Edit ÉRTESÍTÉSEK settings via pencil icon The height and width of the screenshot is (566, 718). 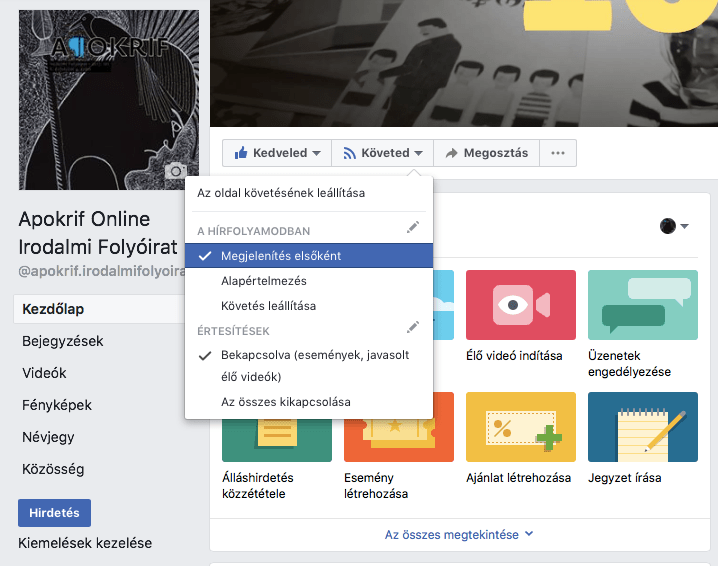(x=413, y=327)
